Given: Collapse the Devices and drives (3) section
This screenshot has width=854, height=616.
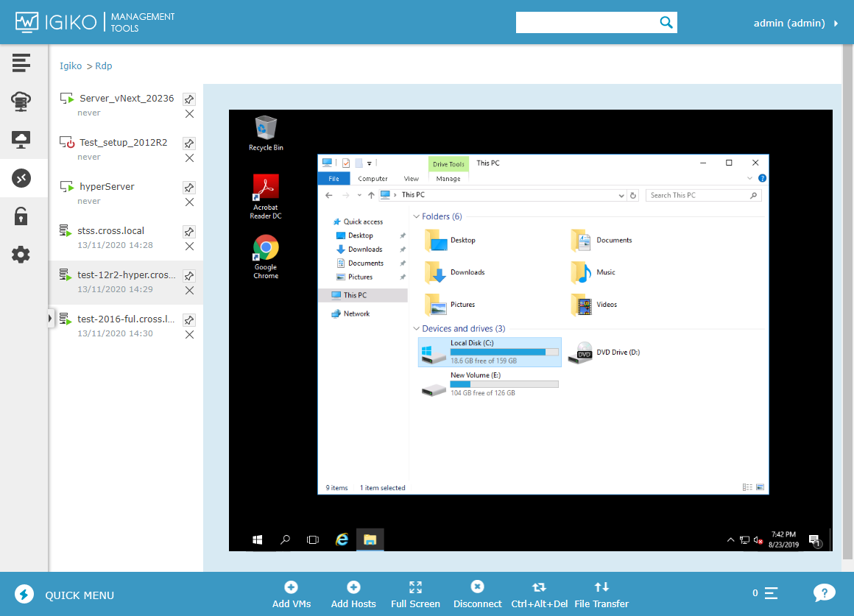Looking at the screenshot, I should 417,328.
